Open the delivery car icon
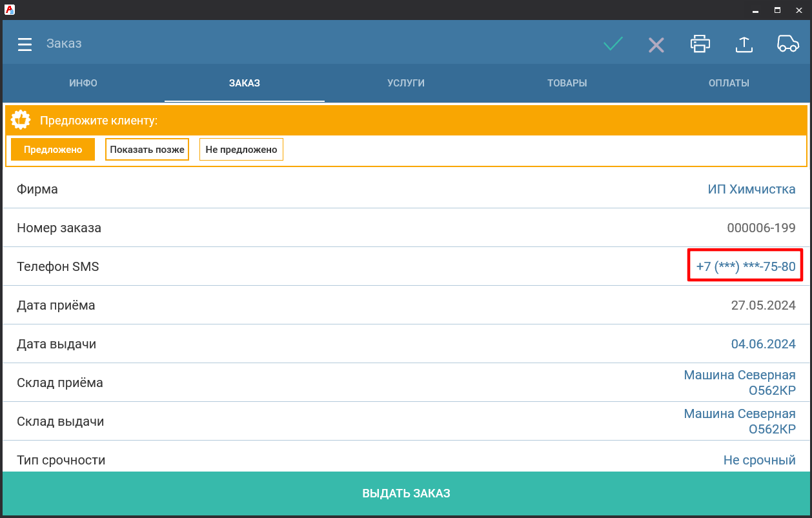812x518 pixels. [787, 44]
